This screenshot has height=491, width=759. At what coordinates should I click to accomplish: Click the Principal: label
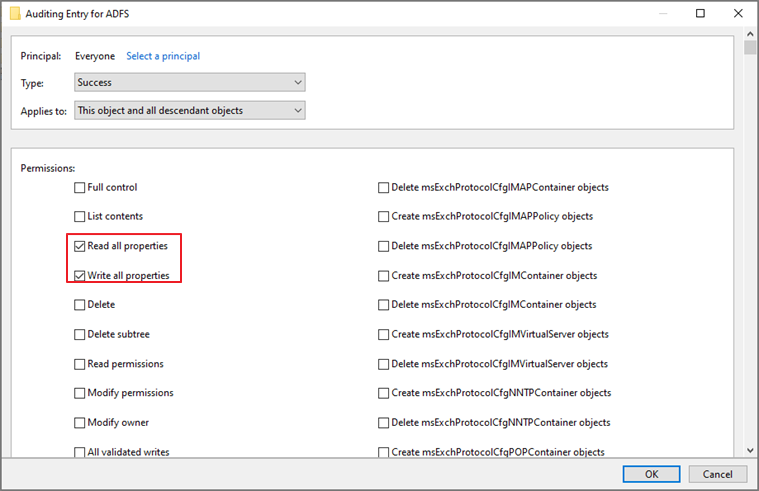41,56
